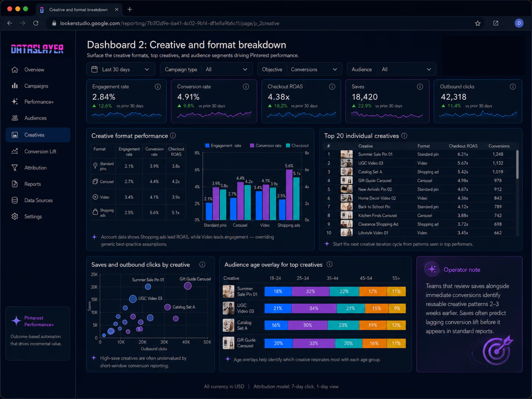
Task: Click the Audiences people icon
Action: [x=15, y=118]
